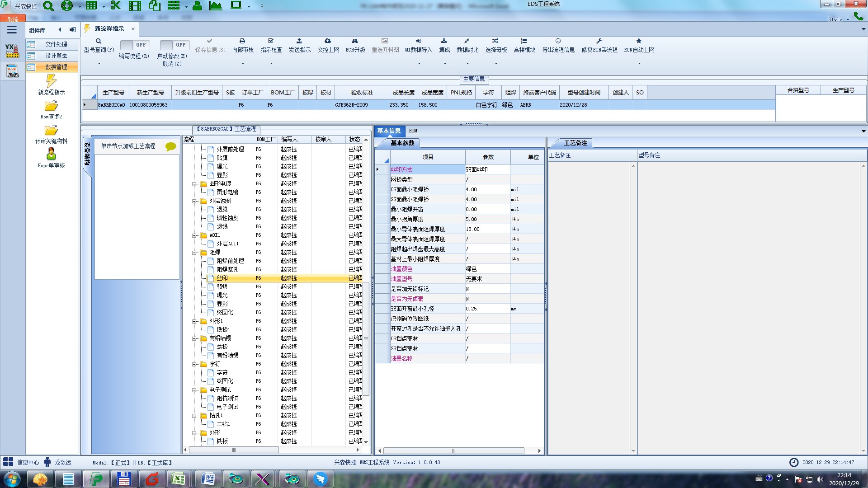Viewport: 868px width, 488px height.
Task: Collapse the 阻焊 tree folder
Action: click(195, 253)
